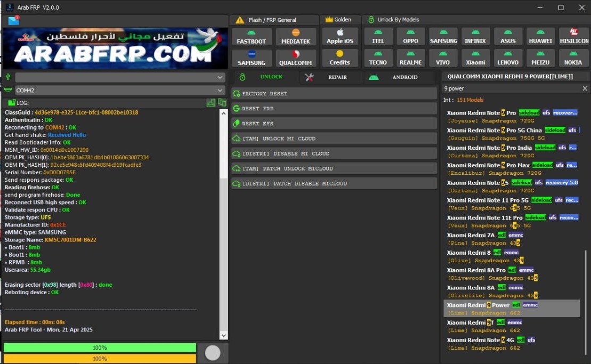Select Xiaomi Redmi Note 11E Pro
Viewport: 591px width, 364px height.
[x=512, y=222]
